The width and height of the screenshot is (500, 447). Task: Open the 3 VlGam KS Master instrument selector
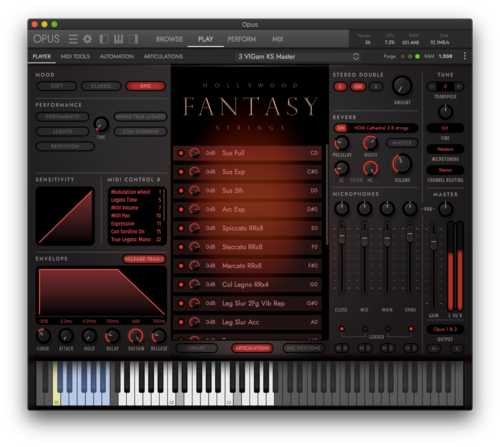pyautogui.click(x=298, y=56)
